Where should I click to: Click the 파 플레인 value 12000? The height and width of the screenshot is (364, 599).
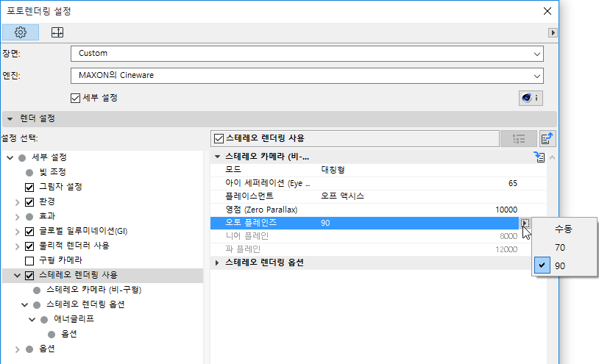click(x=506, y=249)
